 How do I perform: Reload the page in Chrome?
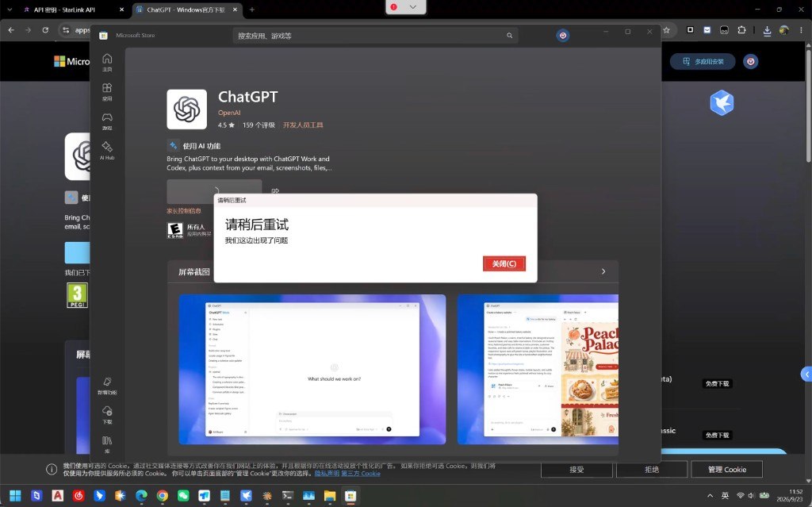click(45, 30)
